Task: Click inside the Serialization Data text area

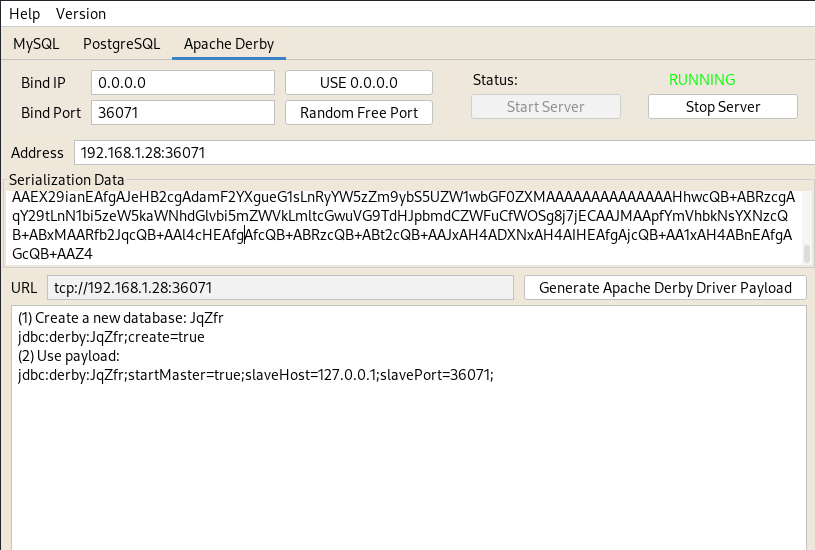Action: [x=404, y=226]
